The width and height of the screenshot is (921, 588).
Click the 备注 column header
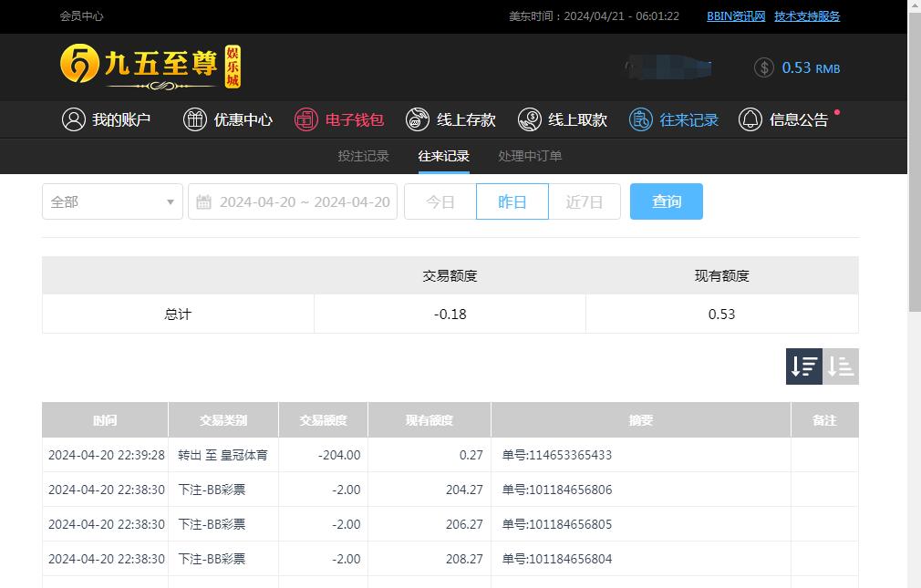[x=824, y=420]
